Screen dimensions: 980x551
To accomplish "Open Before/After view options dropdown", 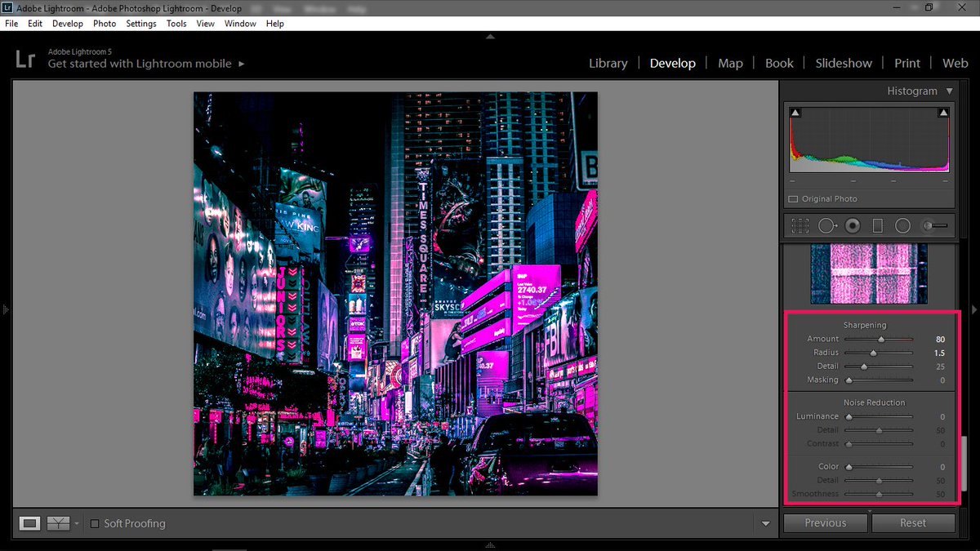I will click(x=77, y=524).
